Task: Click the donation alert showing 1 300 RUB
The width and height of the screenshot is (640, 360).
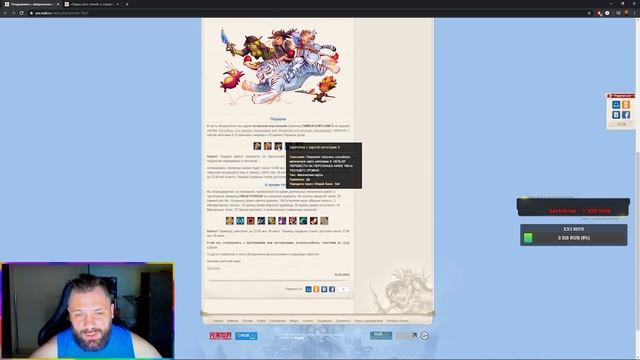Action: (573, 207)
